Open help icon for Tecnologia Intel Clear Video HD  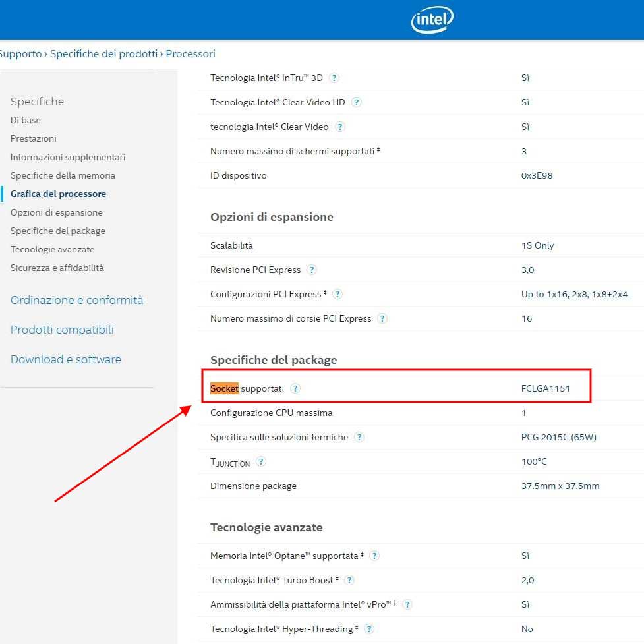pyautogui.click(x=357, y=102)
